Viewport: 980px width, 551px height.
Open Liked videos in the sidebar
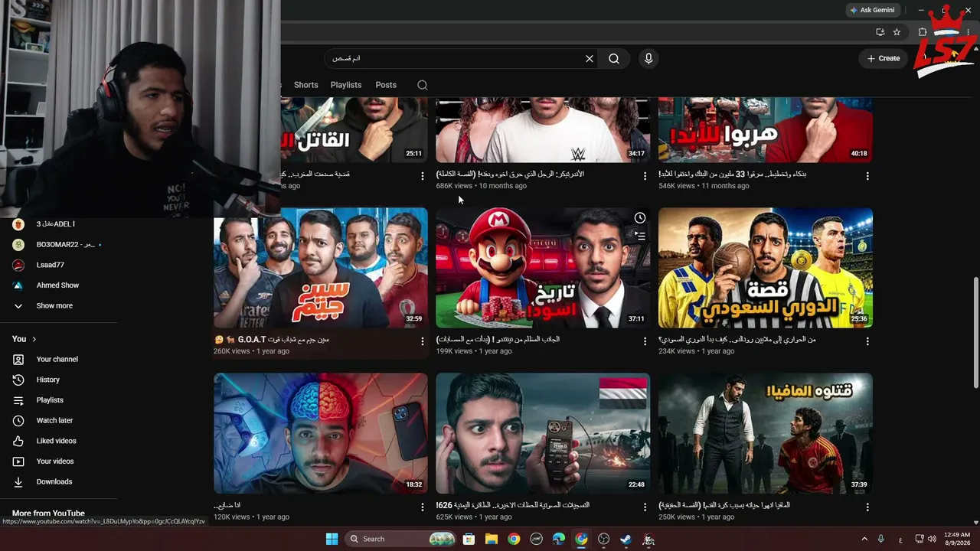point(55,441)
